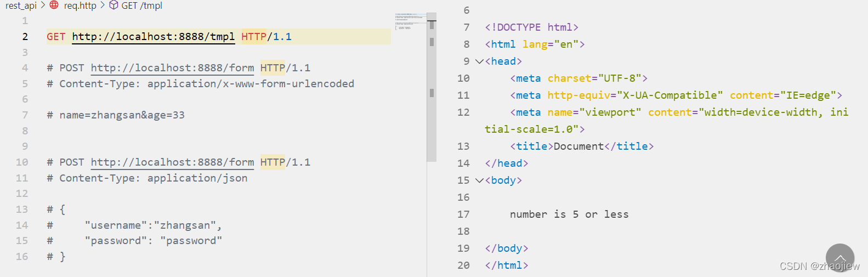Image resolution: width=868 pixels, height=277 pixels.
Task: Click the application/x-www-form-urlencoded comment line
Action: coord(201,84)
